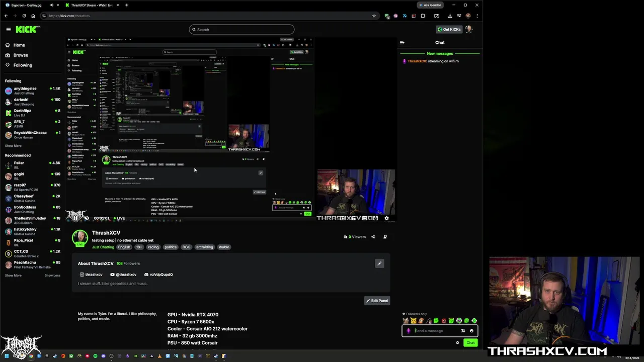Open the emote picker smiley icon
The image size is (644, 362).
(x=471, y=331)
